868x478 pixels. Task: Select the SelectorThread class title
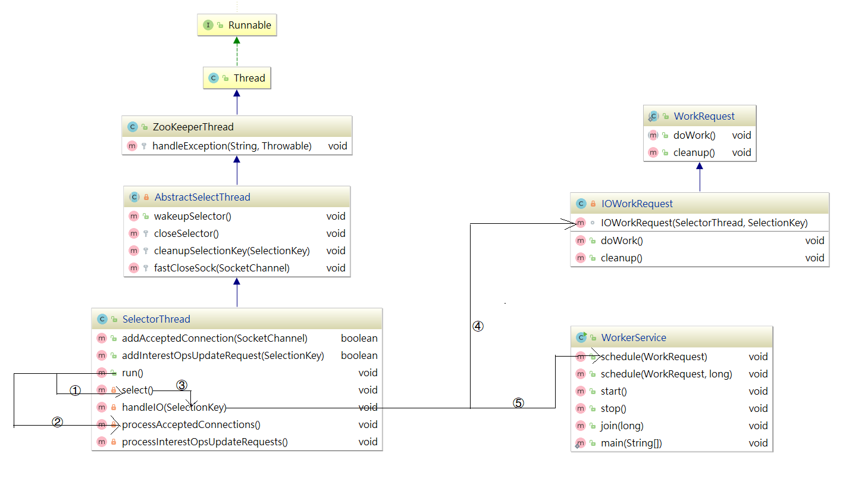click(156, 319)
